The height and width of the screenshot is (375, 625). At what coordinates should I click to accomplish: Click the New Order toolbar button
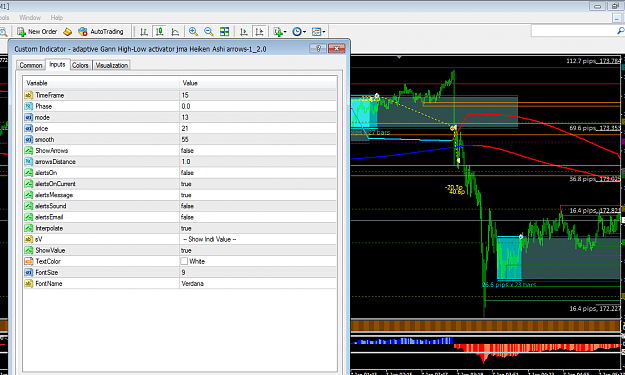[x=37, y=31]
